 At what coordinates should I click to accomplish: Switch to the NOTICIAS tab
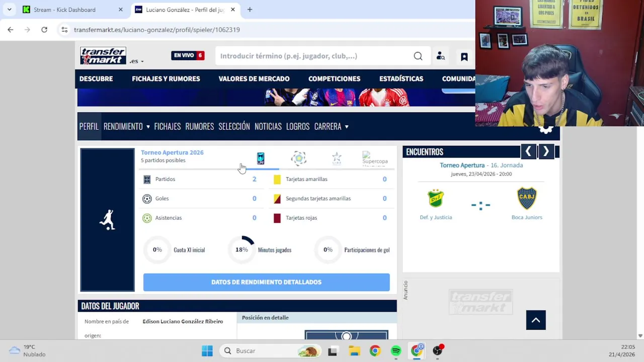coord(268,126)
